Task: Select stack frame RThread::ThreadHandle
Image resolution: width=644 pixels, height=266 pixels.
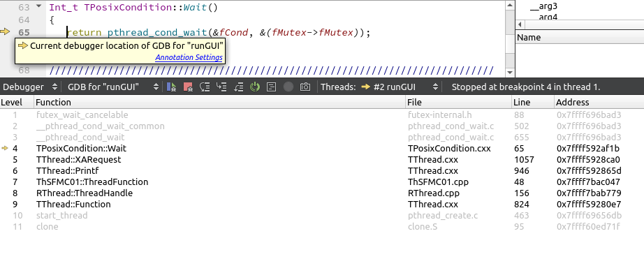Action: point(85,193)
